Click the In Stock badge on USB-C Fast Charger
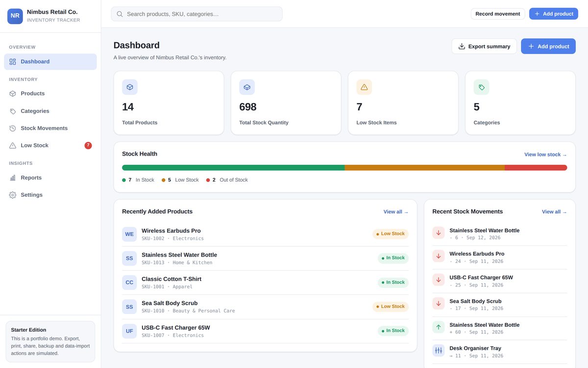The image size is (588, 368). 393,331
